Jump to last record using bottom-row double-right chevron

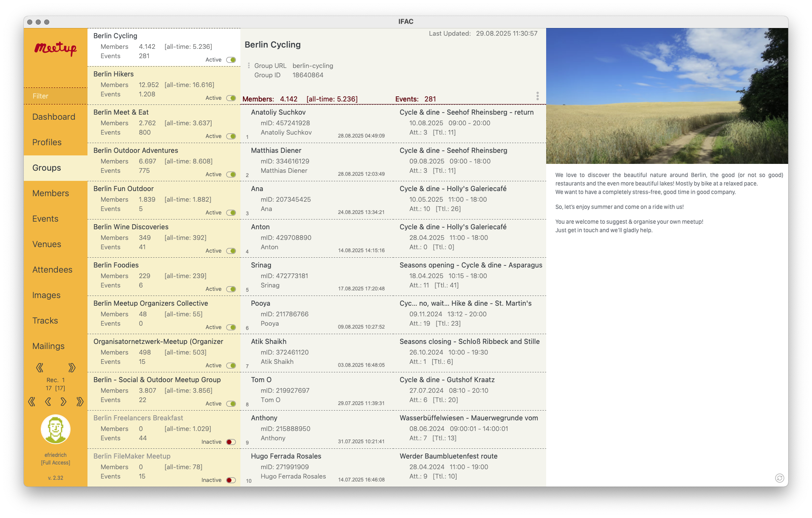point(80,402)
